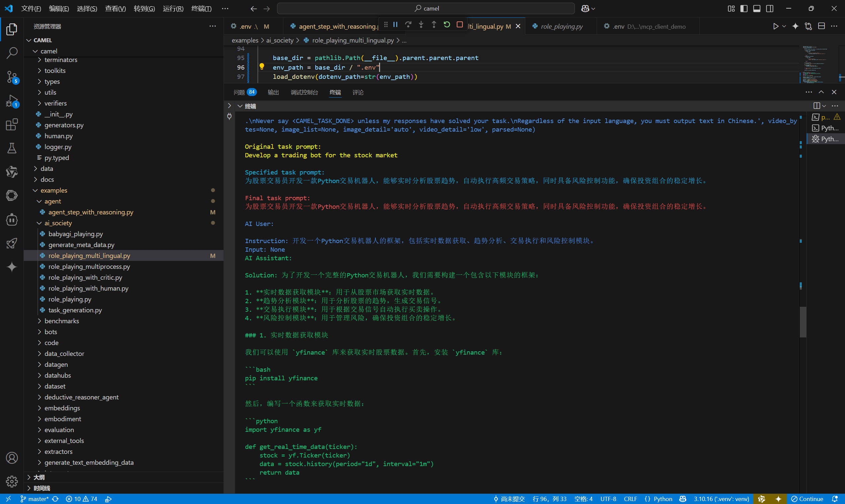Toggle the bottom panel layout button

pyautogui.click(x=757, y=9)
